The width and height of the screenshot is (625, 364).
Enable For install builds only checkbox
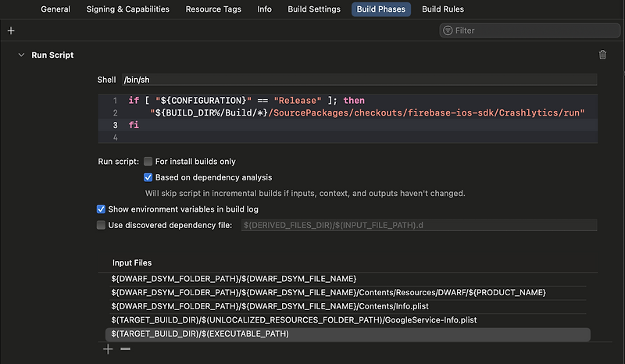click(148, 162)
